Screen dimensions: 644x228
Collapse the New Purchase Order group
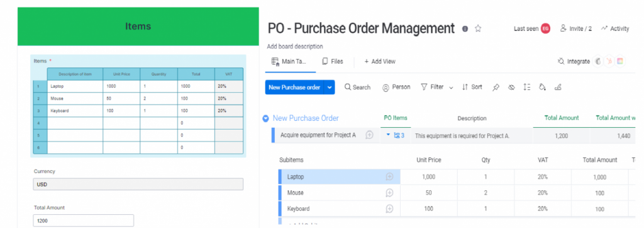pyautogui.click(x=266, y=118)
